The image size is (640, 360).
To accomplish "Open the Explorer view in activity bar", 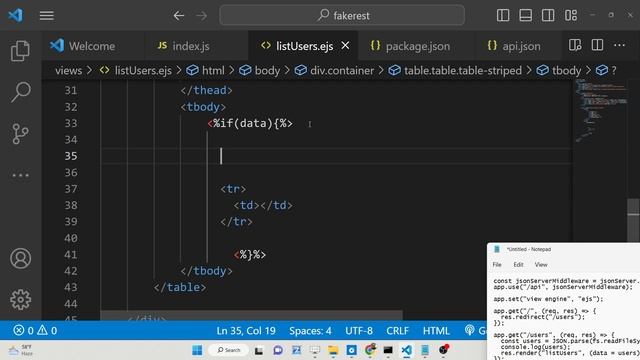I will 20,51.
